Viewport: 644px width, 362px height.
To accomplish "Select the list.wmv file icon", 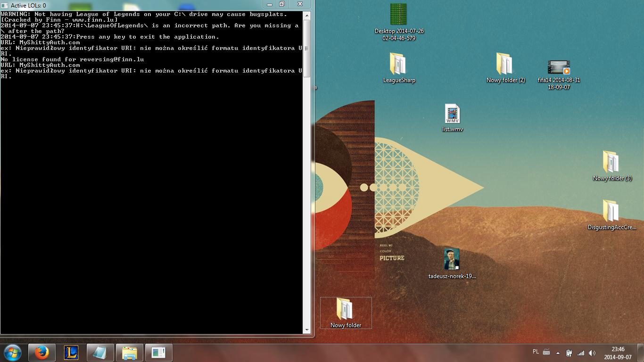I will 452,118.
